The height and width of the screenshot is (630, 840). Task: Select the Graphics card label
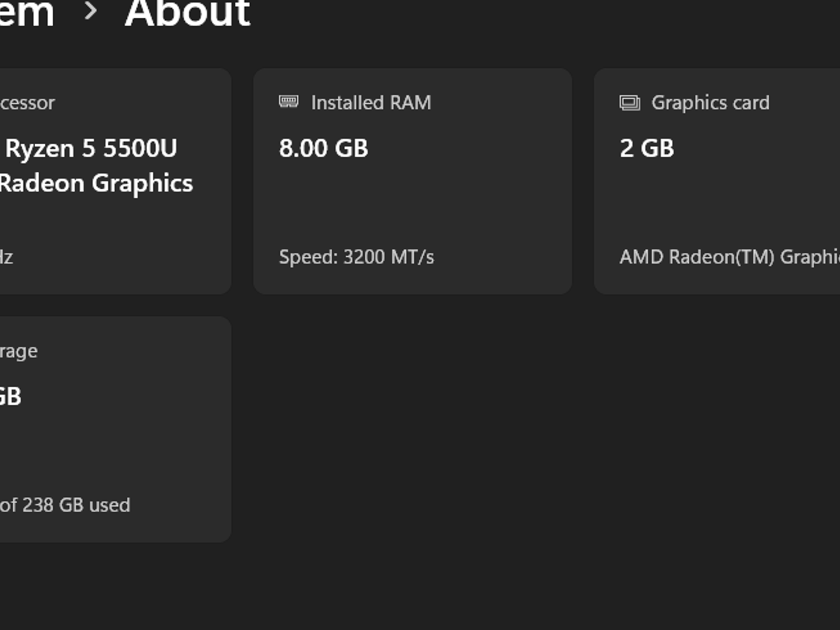coord(710,103)
